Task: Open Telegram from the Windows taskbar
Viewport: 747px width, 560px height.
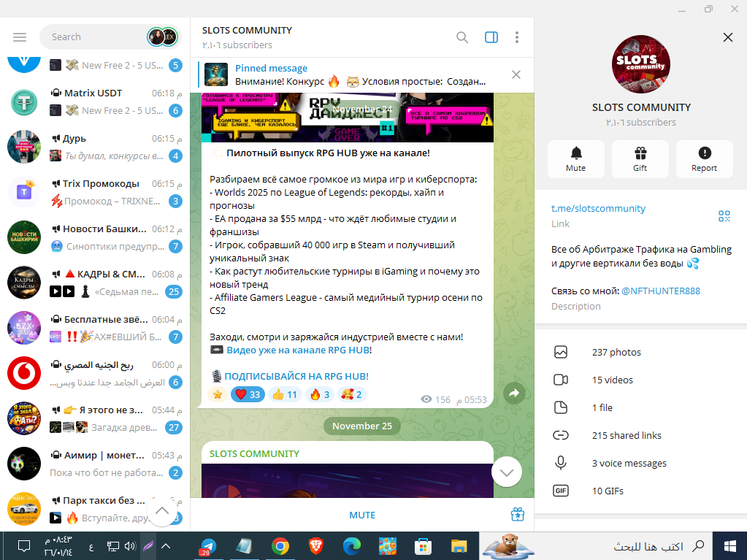Action: (x=207, y=545)
